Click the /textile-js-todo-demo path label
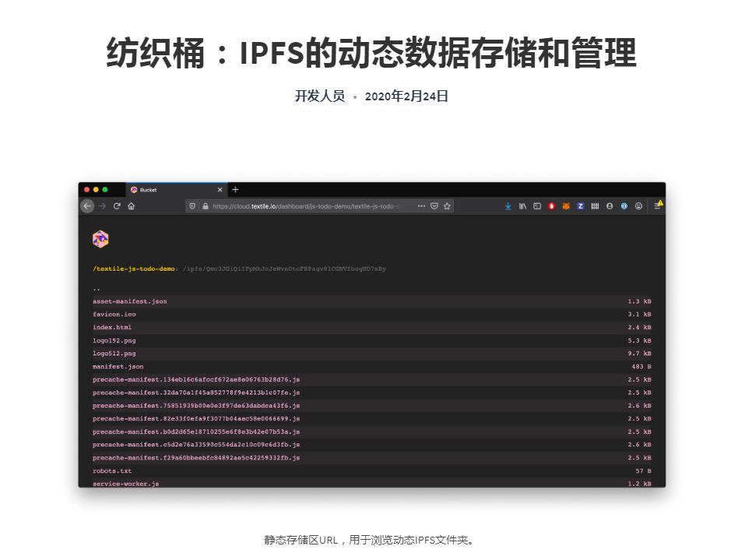The width and height of the screenshot is (752, 560). pos(134,269)
